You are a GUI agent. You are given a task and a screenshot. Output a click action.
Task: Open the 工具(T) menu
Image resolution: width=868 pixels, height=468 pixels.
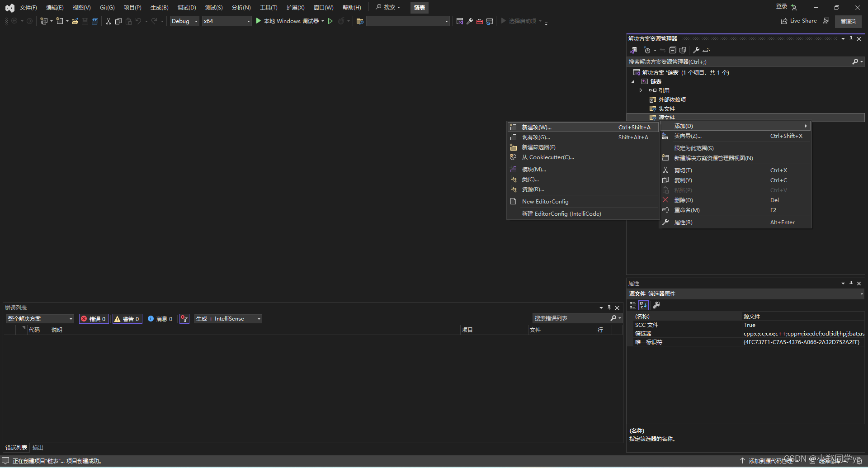pyautogui.click(x=268, y=7)
